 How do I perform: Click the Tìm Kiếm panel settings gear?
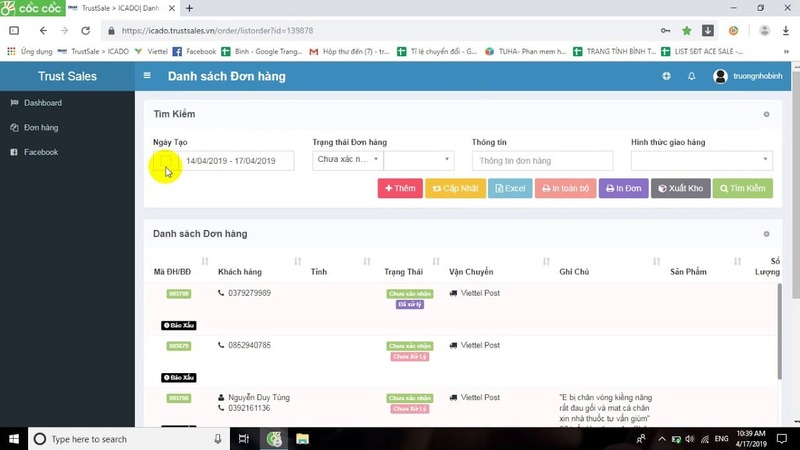click(767, 115)
